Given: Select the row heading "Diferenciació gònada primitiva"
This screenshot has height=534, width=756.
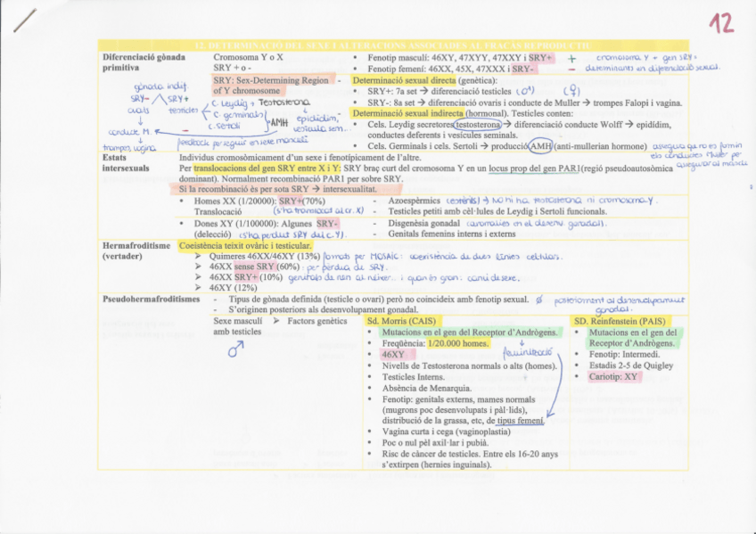Looking at the screenshot, I should [144, 62].
